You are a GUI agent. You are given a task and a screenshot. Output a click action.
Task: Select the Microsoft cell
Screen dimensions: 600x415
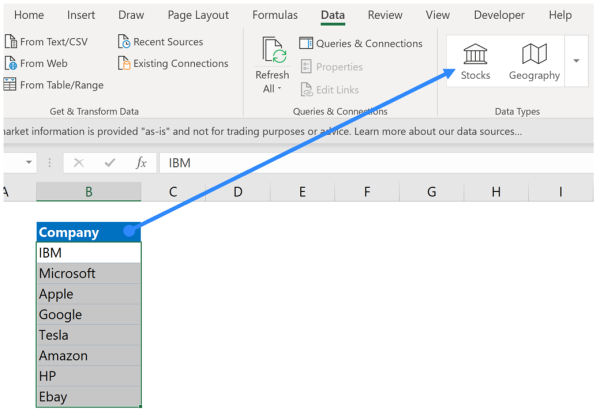[x=89, y=273]
